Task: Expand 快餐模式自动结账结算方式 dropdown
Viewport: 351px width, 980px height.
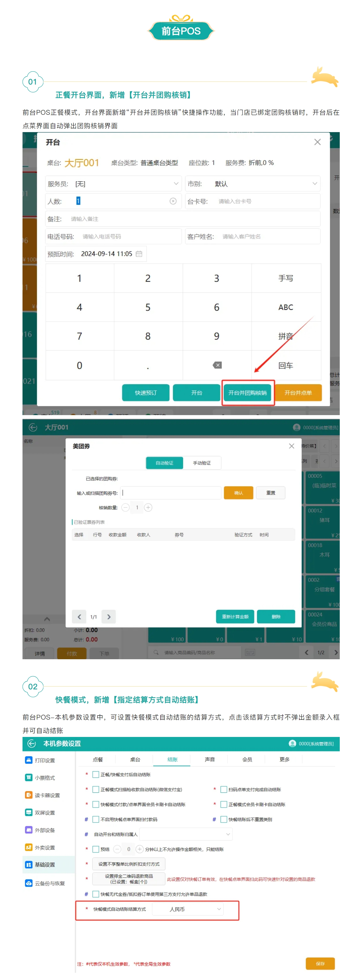Action: tap(219, 909)
